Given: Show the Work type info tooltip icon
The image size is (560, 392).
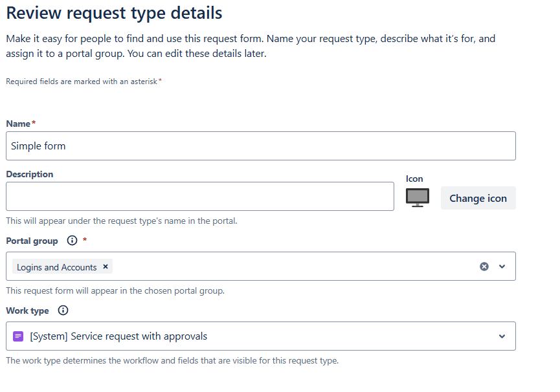Looking at the screenshot, I should [x=63, y=310].
